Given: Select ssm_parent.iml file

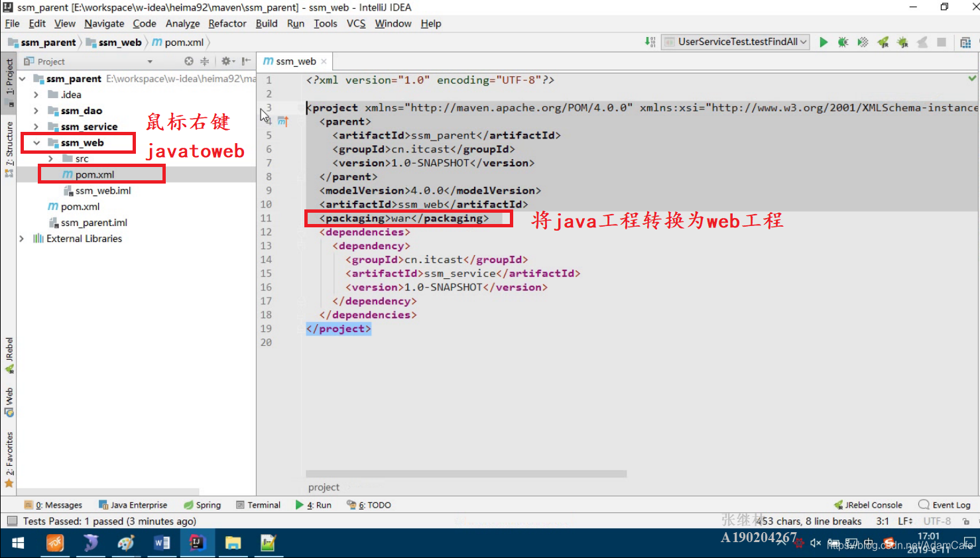Looking at the screenshot, I should tap(88, 223).
